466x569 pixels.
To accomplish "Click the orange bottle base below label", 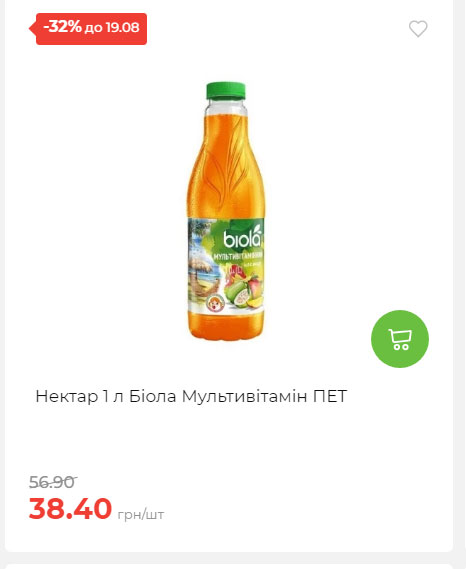I will click(226, 326).
